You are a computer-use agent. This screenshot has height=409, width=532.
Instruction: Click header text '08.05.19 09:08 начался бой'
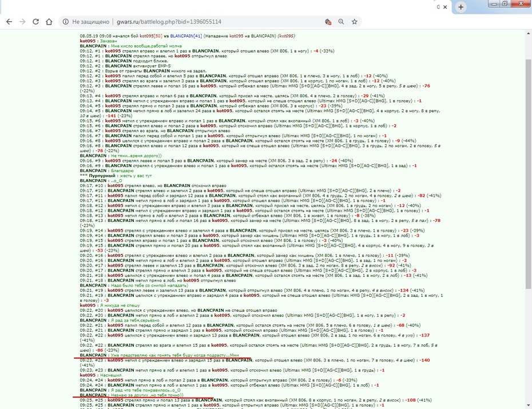coord(109,36)
